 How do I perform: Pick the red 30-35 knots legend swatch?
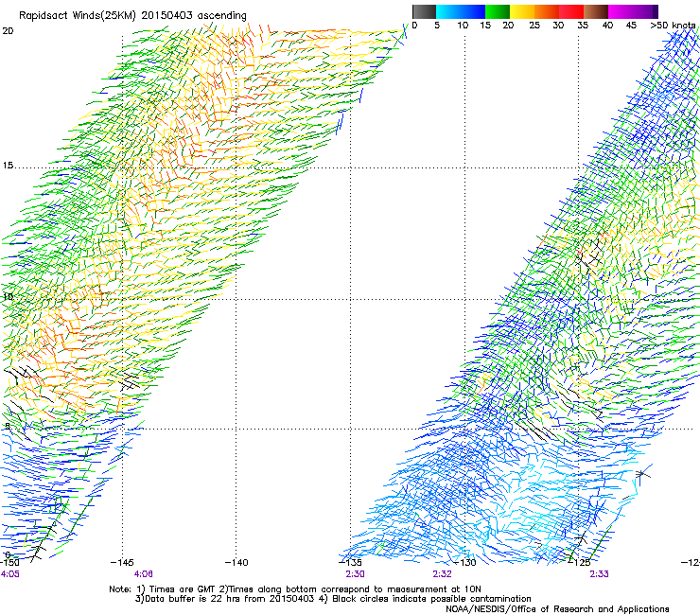click(571, 11)
